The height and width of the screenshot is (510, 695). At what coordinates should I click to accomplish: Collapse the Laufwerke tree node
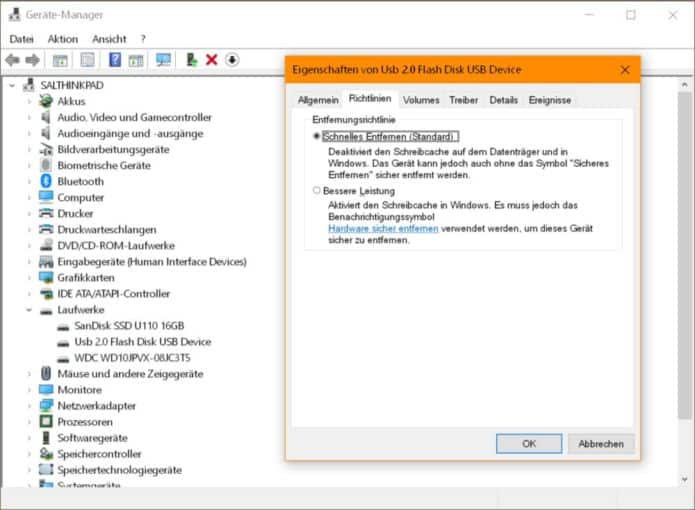(x=28, y=310)
